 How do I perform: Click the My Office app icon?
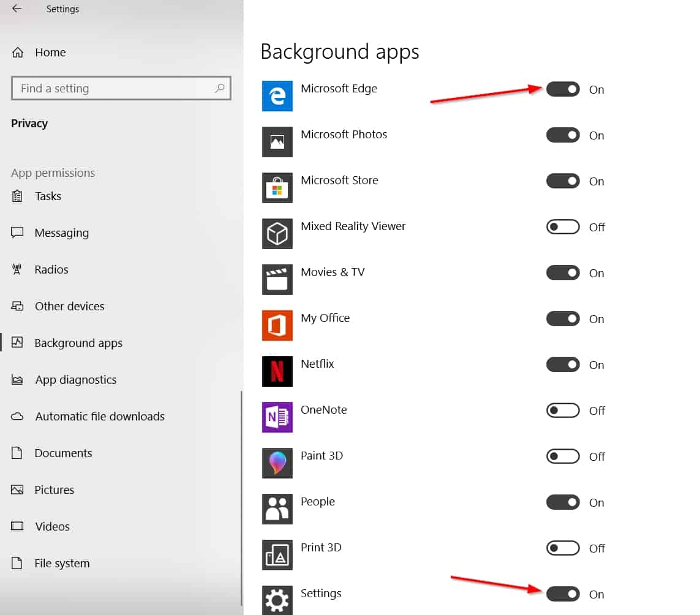coord(277,326)
